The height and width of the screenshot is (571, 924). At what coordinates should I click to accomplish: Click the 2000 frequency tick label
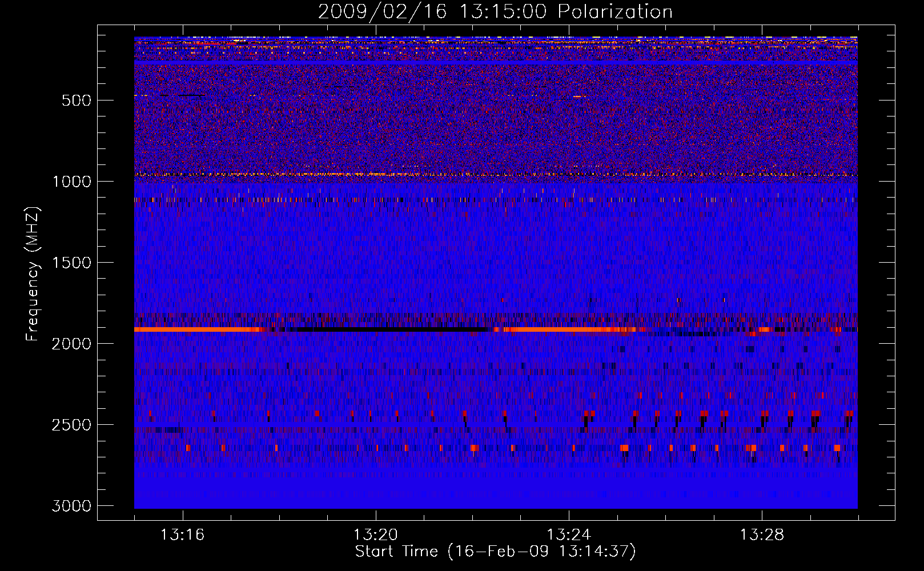(x=71, y=344)
